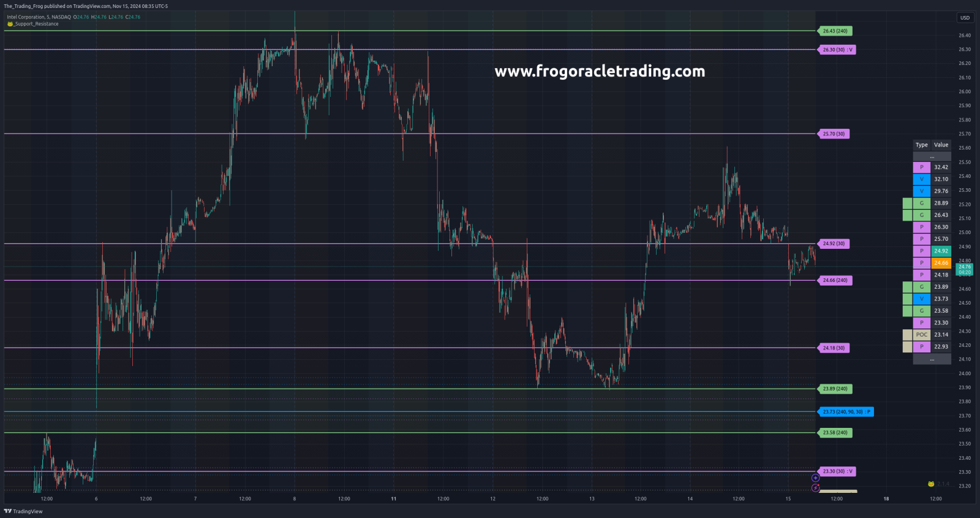
Task: Click the frog icon beside Support_Resistance indicator
Action: point(10,24)
